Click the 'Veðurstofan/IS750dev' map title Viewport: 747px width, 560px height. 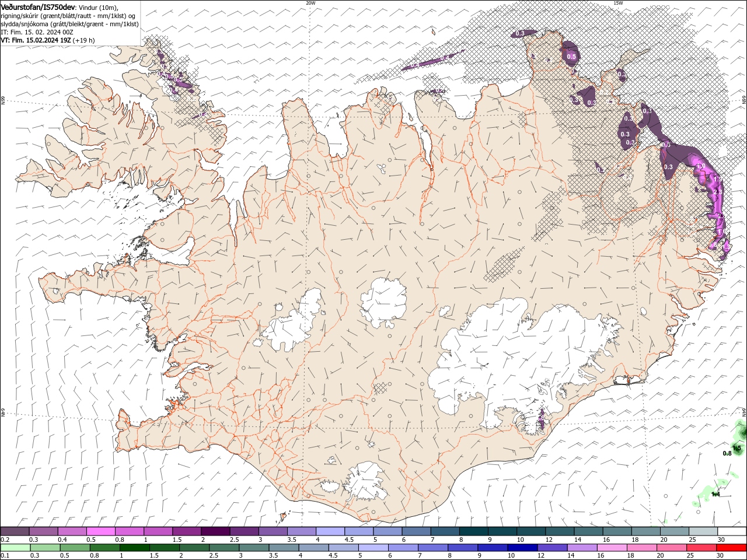[39, 7]
